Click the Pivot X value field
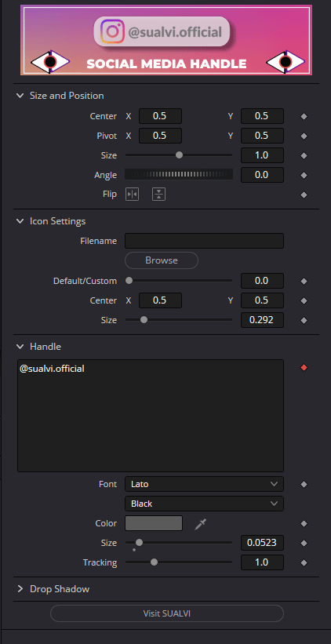The width and height of the screenshot is (331, 644). (x=160, y=136)
